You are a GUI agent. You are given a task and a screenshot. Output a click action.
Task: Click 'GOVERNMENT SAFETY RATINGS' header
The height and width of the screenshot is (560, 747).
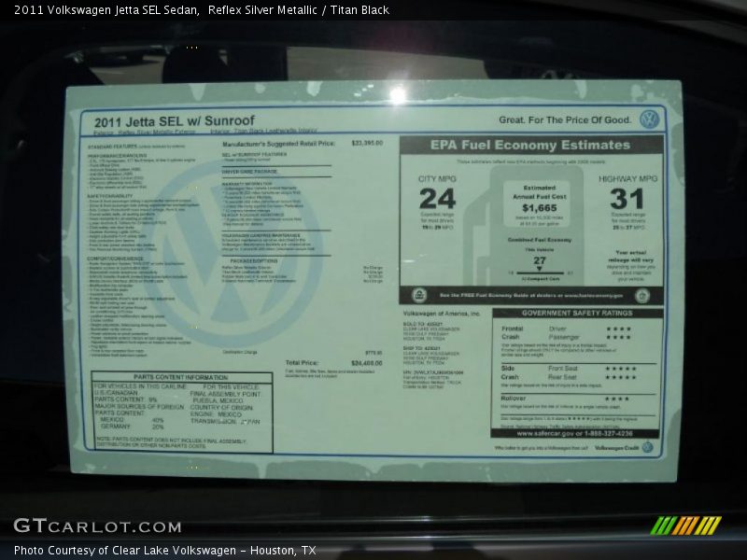(x=577, y=313)
